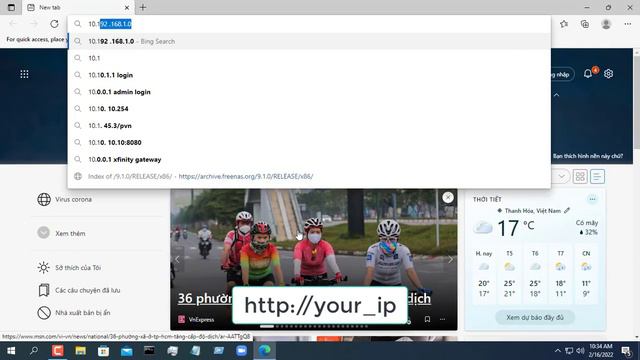Screen dimensions: 640x360
Task: Click Xem dự báo đầy đủ button
Action: pos(535,317)
